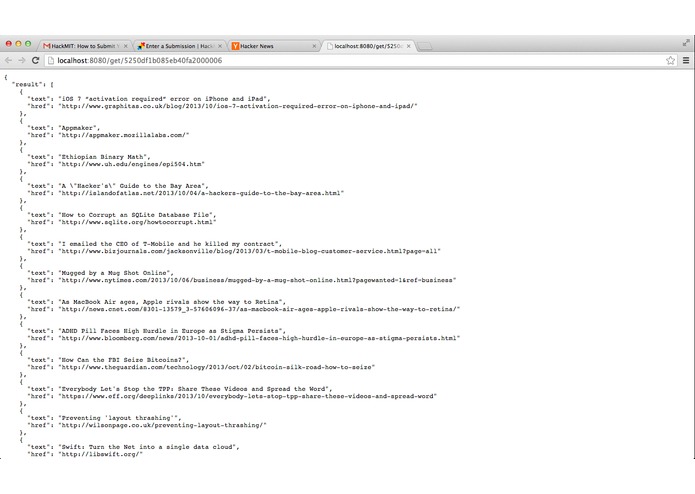
Task: Click "How to Corrupt an SQLite Database File"
Action: point(136,215)
